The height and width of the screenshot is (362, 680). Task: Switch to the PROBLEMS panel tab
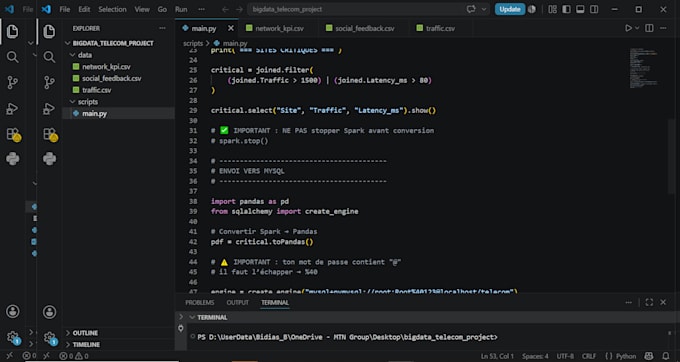tap(199, 303)
